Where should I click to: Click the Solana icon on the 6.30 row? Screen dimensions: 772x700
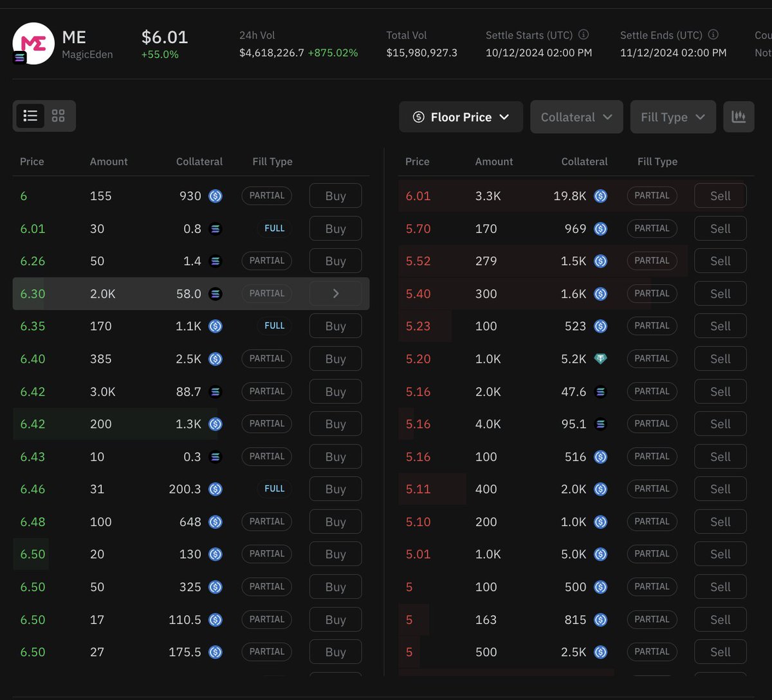pos(216,293)
